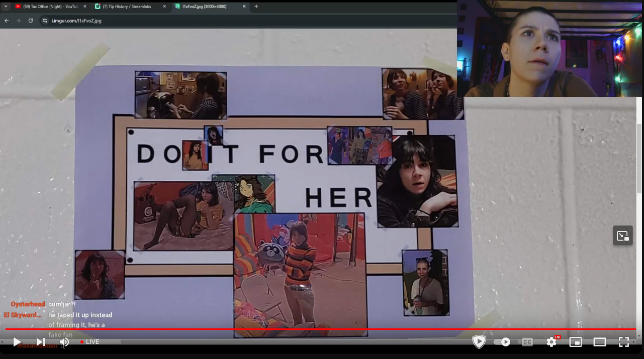
Task: Enter full screen mode
Action: [624, 342]
